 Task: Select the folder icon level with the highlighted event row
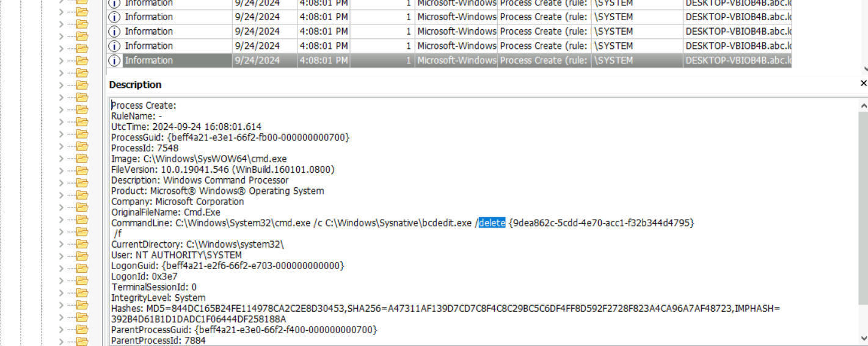(x=82, y=60)
